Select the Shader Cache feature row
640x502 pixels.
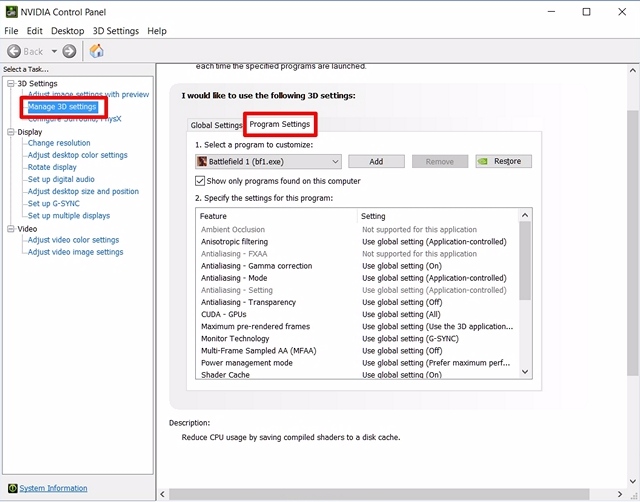click(x=358, y=374)
